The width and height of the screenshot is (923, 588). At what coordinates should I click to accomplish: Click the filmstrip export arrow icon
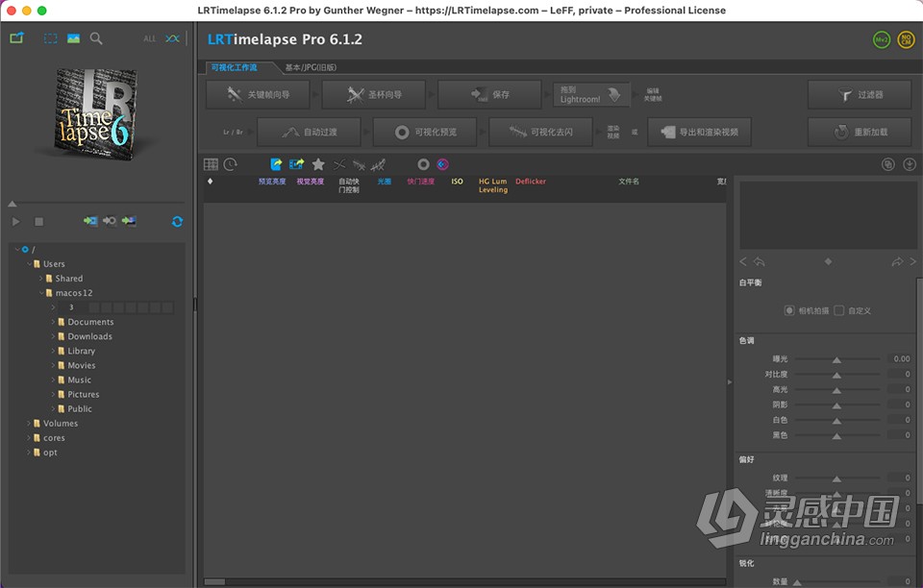297,164
